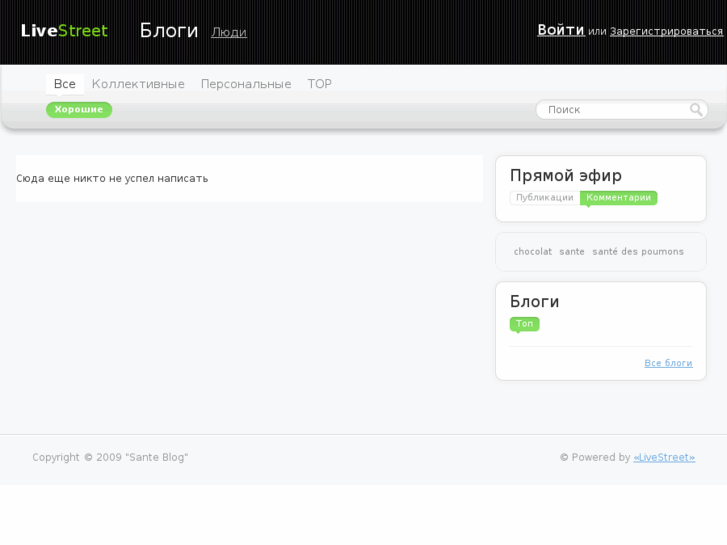
Task: Open the Блоги section in header
Action: pyautogui.click(x=168, y=31)
